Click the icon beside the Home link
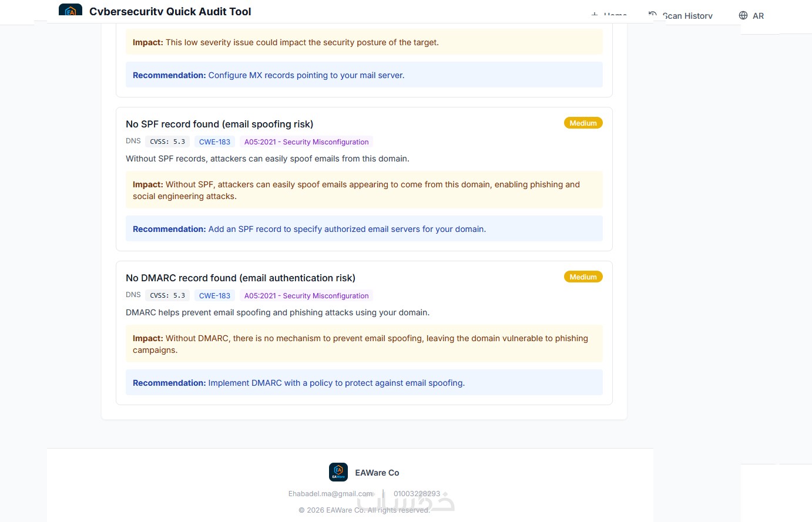 (595, 15)
